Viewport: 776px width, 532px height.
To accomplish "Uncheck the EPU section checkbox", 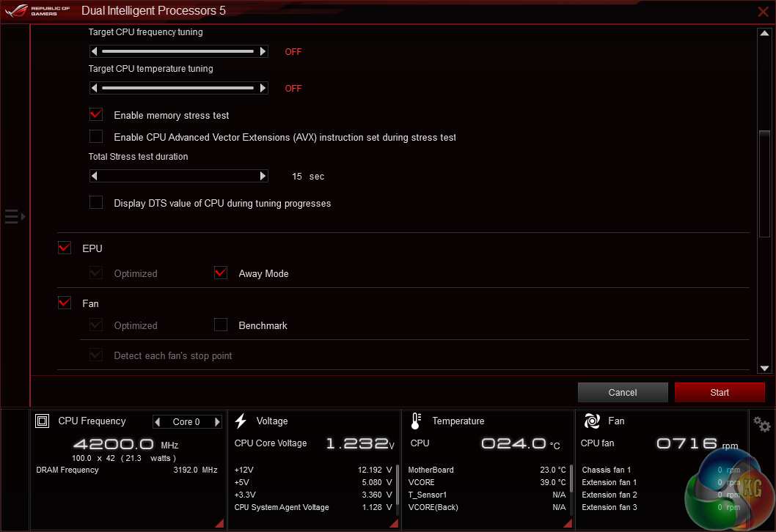I will 65,248.
